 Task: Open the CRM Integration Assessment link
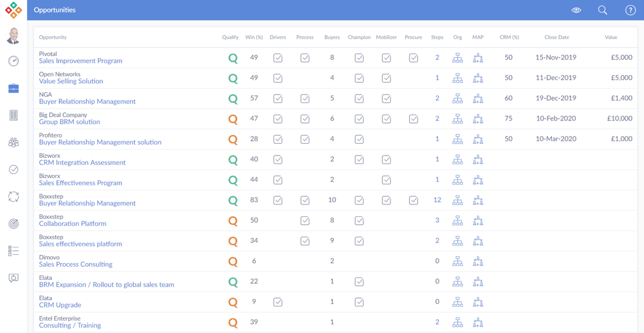tap(82, 163)
